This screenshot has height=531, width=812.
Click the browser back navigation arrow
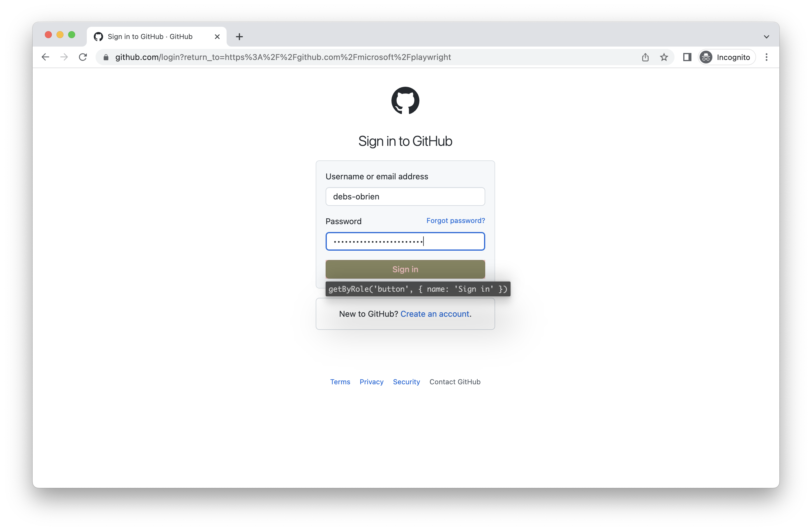[46, 57]
